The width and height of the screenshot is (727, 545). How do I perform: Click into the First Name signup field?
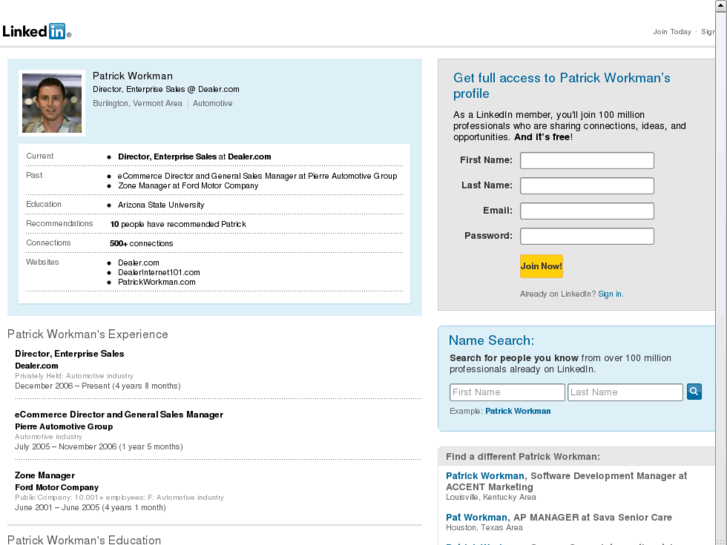(x=587, y=160)
